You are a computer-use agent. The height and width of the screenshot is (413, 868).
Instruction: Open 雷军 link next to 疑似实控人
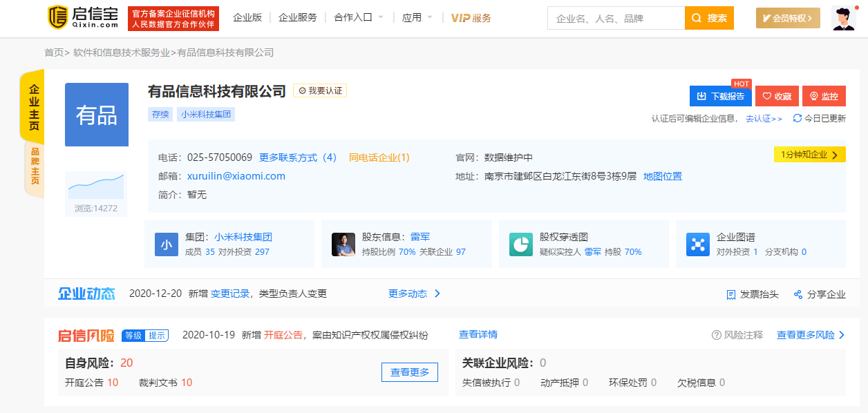point(592,252)
